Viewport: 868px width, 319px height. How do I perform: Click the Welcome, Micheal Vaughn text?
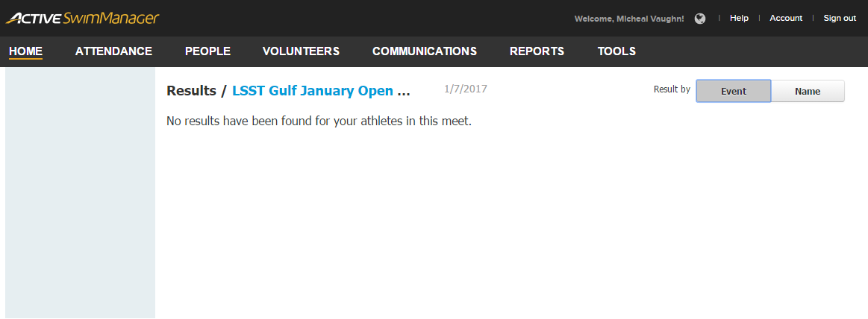[629, 19]
